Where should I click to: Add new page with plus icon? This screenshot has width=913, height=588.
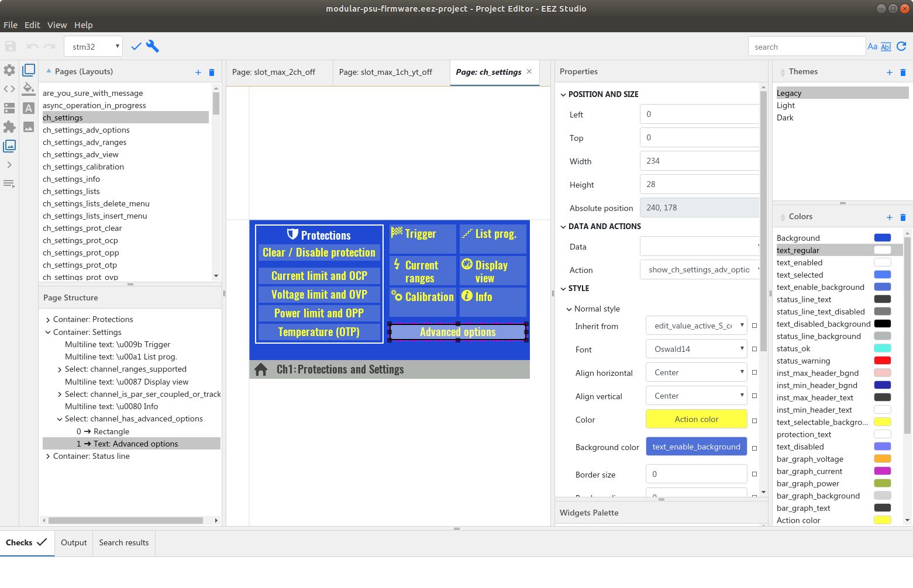pos(198,72)
